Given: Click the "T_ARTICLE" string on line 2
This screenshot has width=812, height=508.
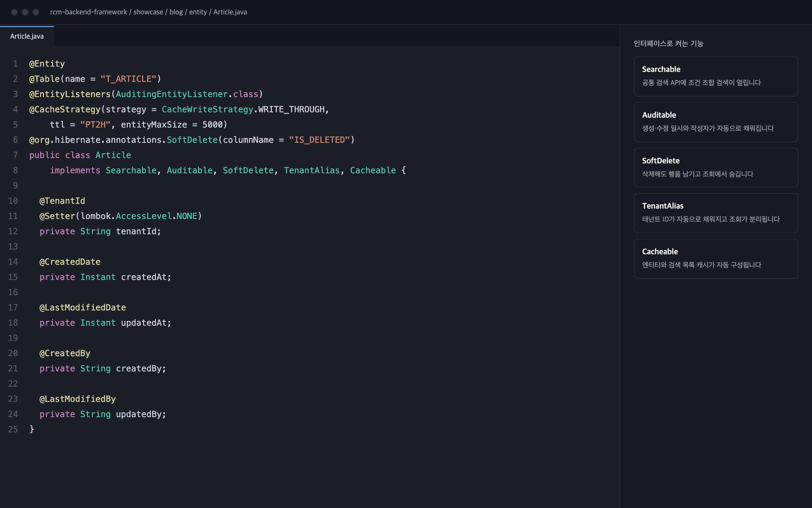Looking at the screenshot, I should coord(129,79).
